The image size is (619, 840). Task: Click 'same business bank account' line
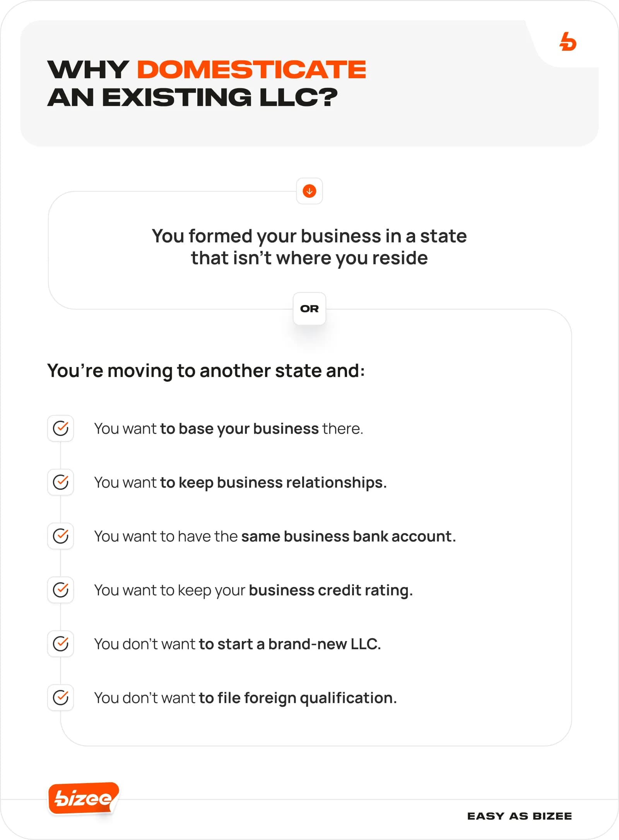click(275, 536)
